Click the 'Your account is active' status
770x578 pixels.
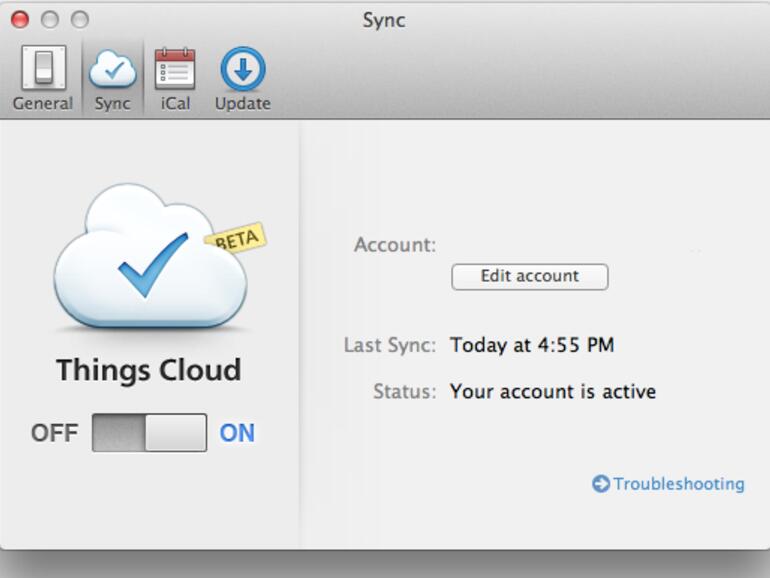pyautogui.click(x=553, y=391)
